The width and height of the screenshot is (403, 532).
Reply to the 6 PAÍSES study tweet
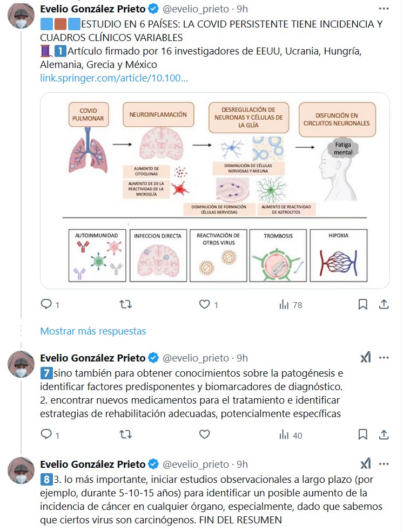tap(47, 304)
